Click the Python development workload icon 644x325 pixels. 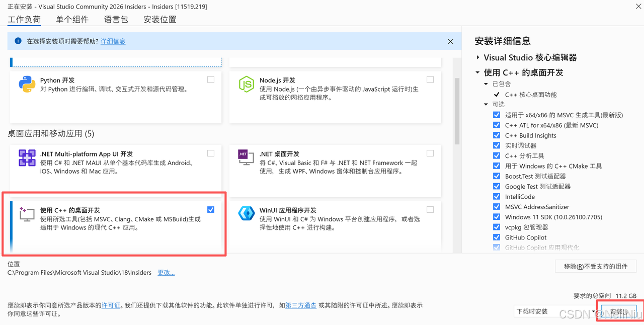pos(27,85)
